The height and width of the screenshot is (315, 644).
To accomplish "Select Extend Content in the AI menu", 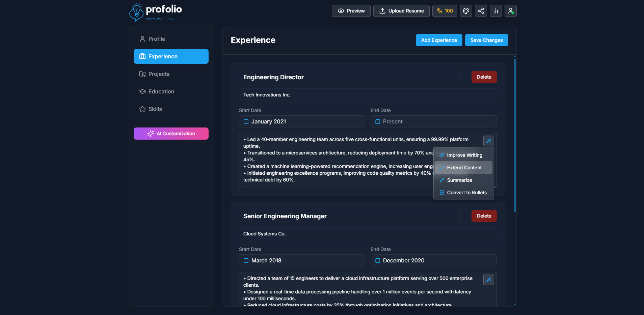I will tap(464, 168).
